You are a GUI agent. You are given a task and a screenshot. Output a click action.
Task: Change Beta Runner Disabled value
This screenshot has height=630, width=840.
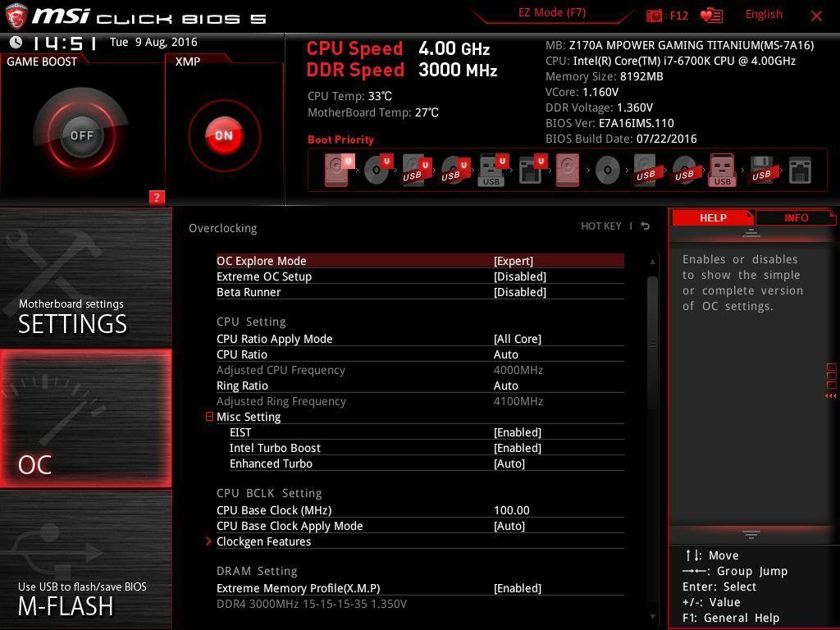click(420, 292)
